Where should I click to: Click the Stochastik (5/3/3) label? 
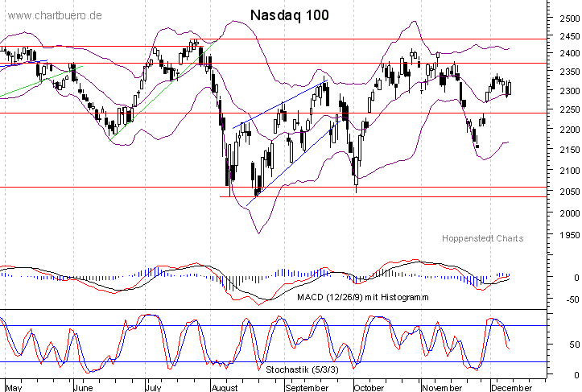[x=302, y=369]
